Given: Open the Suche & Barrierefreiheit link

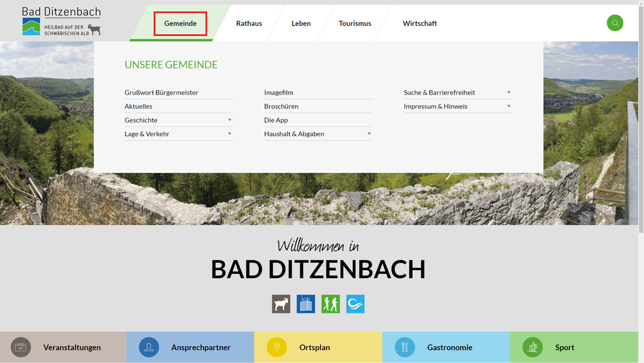Looking at the screenshot, I should (439, 92).
